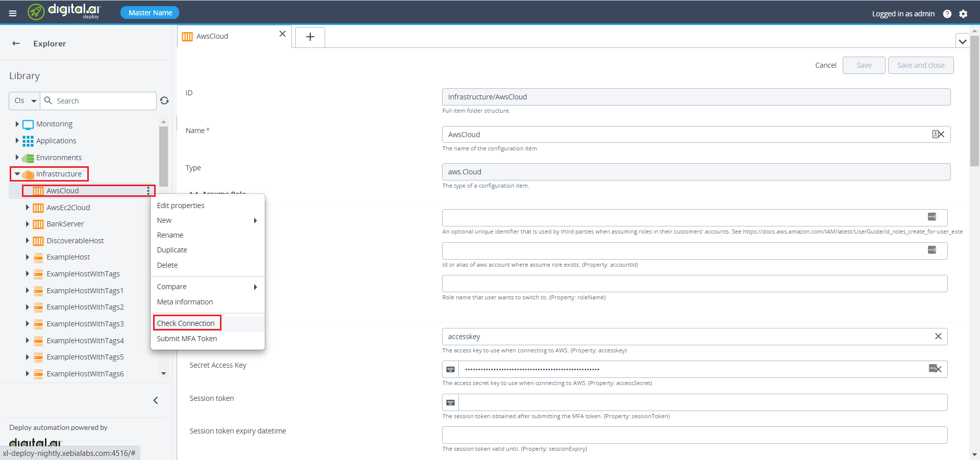Expand the AwsEc2Cloud tree item
This screenshot has width=980, height=460.
pyautogui.click(x=28, y=208)
